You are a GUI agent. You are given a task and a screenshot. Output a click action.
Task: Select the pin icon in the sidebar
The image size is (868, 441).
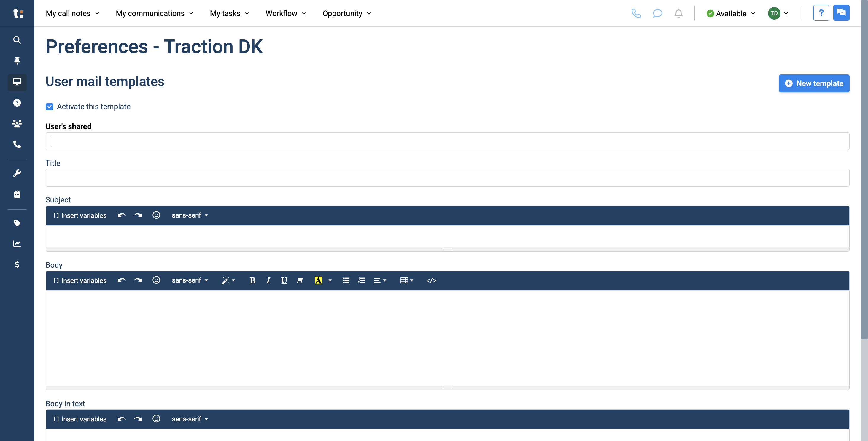pos(17,61)
